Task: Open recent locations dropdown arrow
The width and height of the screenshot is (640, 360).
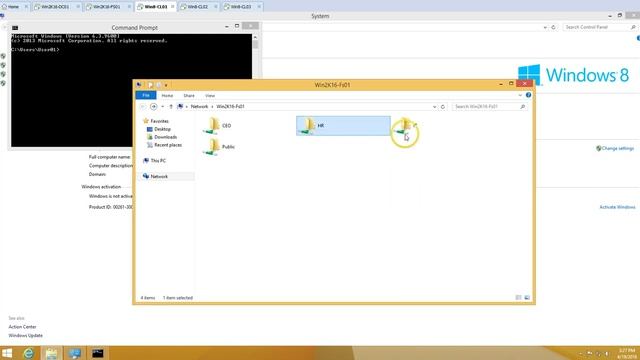Action: (162, 107)
